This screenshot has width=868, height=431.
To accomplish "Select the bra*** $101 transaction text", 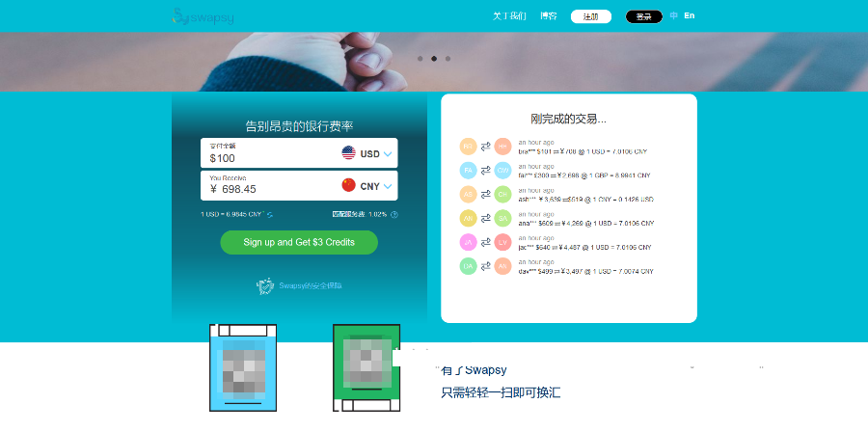I will [x=583, y=151].
